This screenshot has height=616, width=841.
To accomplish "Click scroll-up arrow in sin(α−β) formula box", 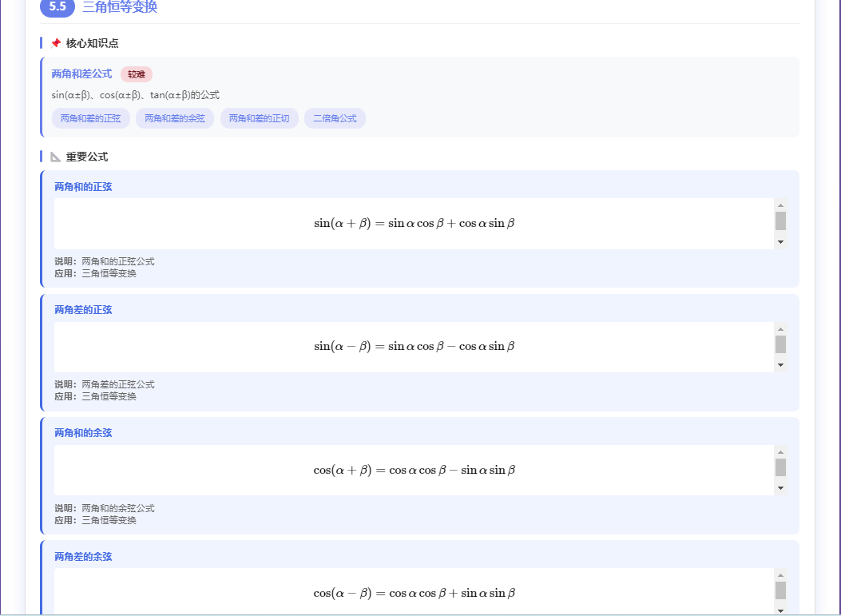I will tap(780, 328).
